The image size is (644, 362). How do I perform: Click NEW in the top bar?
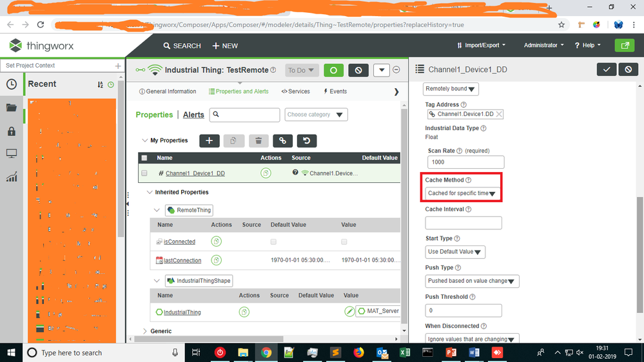[225, 46]
